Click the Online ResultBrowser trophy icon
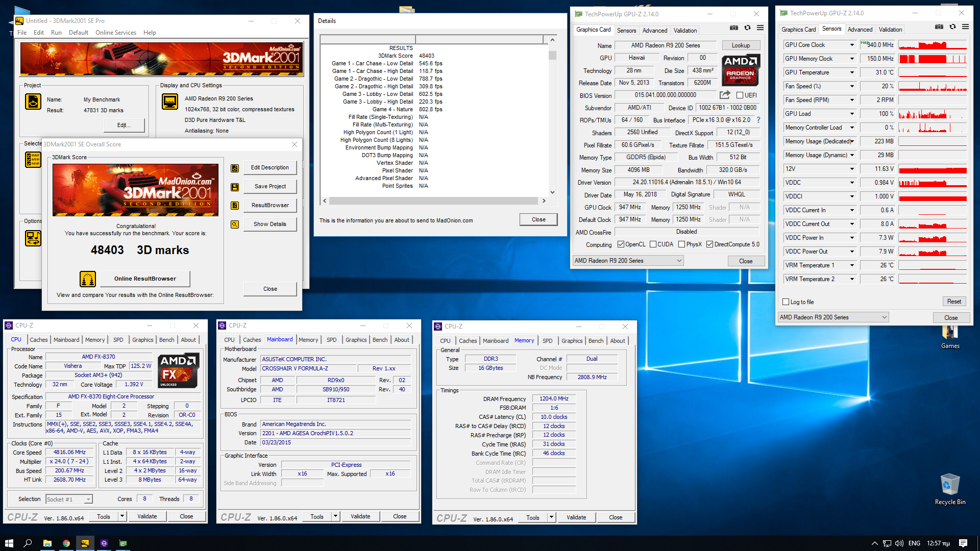 pyautogui.click(x=88, y=279)
